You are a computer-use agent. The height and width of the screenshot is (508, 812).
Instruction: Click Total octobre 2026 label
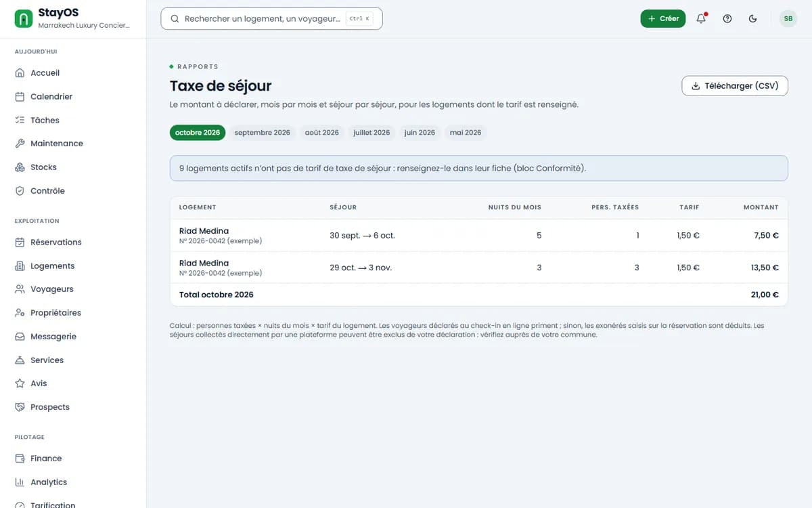click(x=217, y=295)
